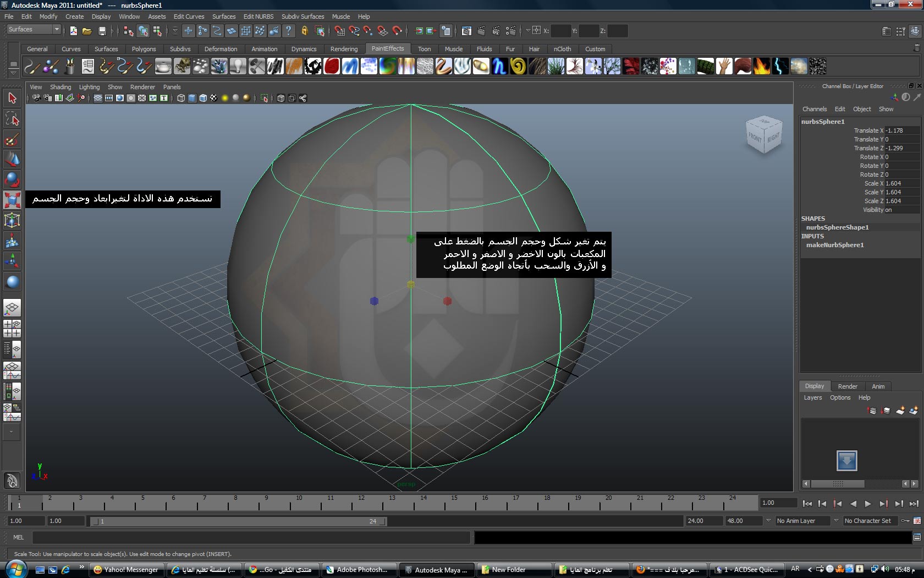Click the save scene icon

pos(102,31)
